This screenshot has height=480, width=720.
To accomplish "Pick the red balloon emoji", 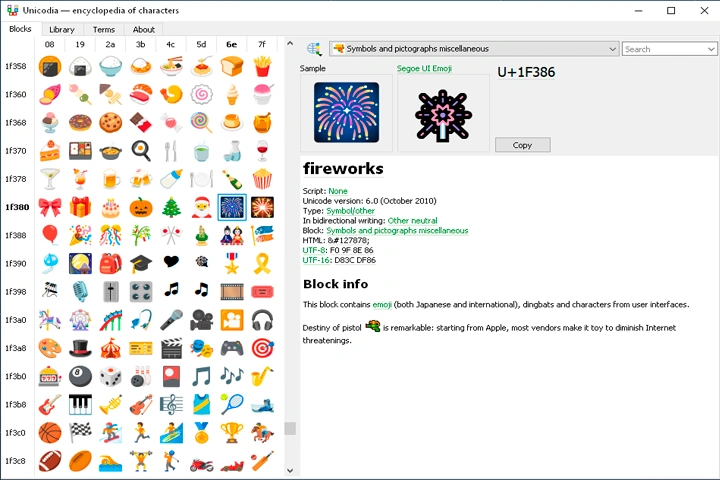I will click(x=50, y=235).
